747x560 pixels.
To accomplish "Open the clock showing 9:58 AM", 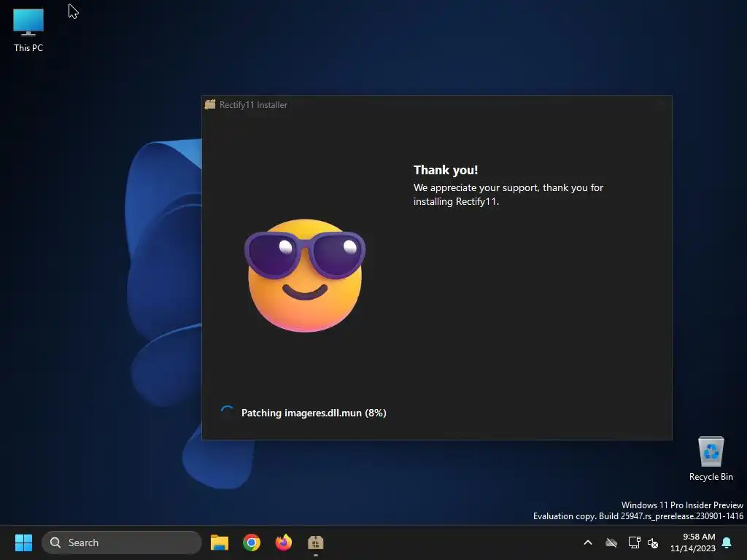I will (693, 542).
